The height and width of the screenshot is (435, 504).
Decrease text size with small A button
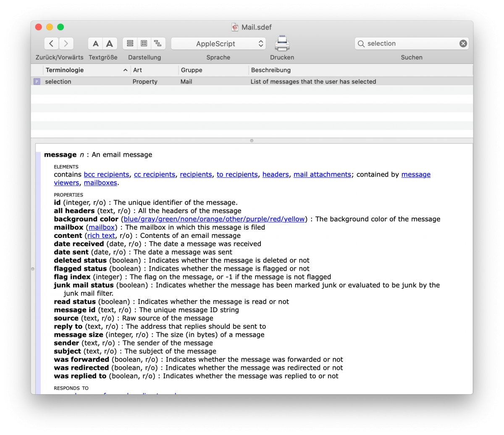tap(96, 43)
